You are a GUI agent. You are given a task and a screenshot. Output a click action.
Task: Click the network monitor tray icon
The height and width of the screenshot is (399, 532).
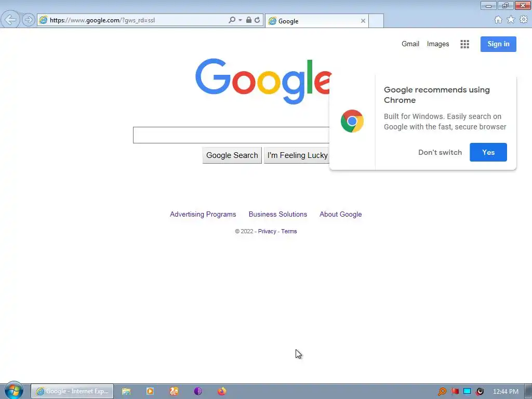(467, 392)
